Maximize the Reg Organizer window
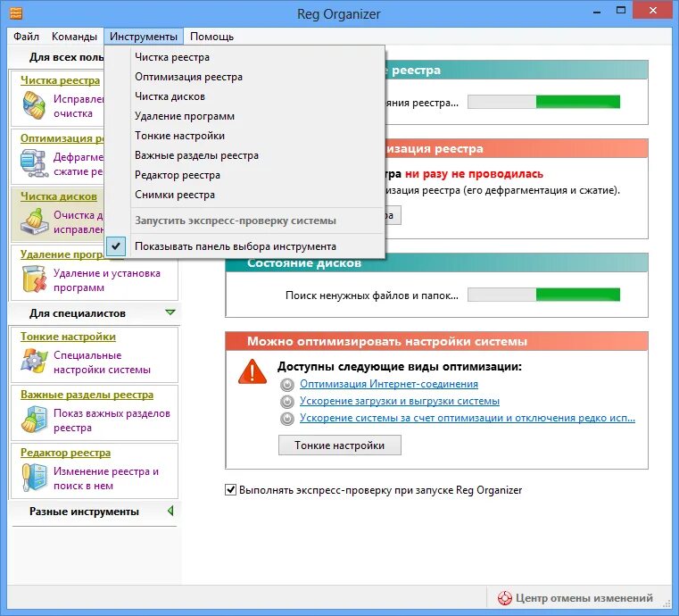This screenshot has height=616, width=679. pos(621,11)
